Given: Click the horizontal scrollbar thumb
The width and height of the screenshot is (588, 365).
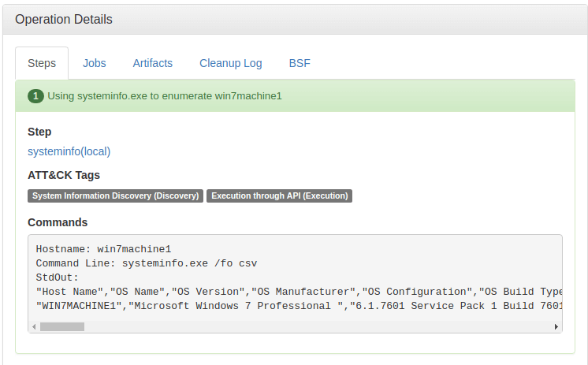Looking at the screenshot, I should [62, 326].
